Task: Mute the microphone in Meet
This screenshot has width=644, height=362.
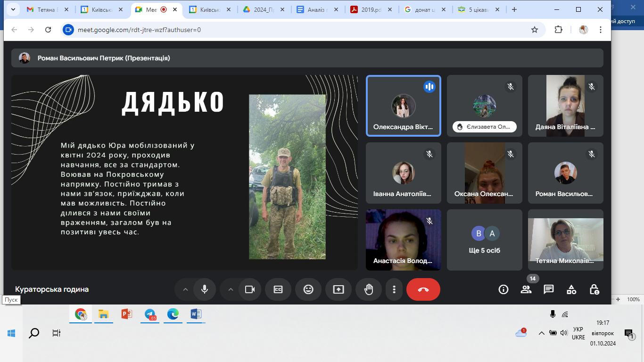Action: point(205,289)
